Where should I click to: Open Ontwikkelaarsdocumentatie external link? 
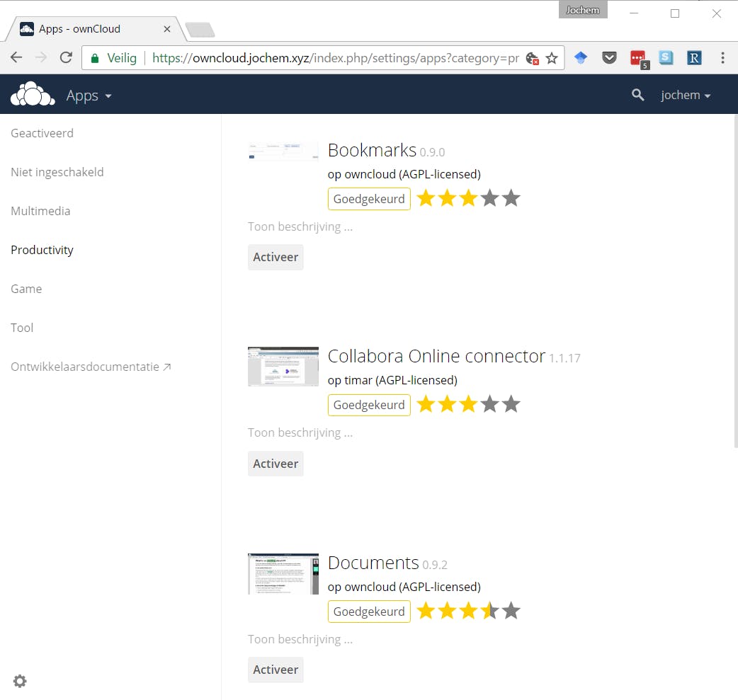click(x=91, y=367)
